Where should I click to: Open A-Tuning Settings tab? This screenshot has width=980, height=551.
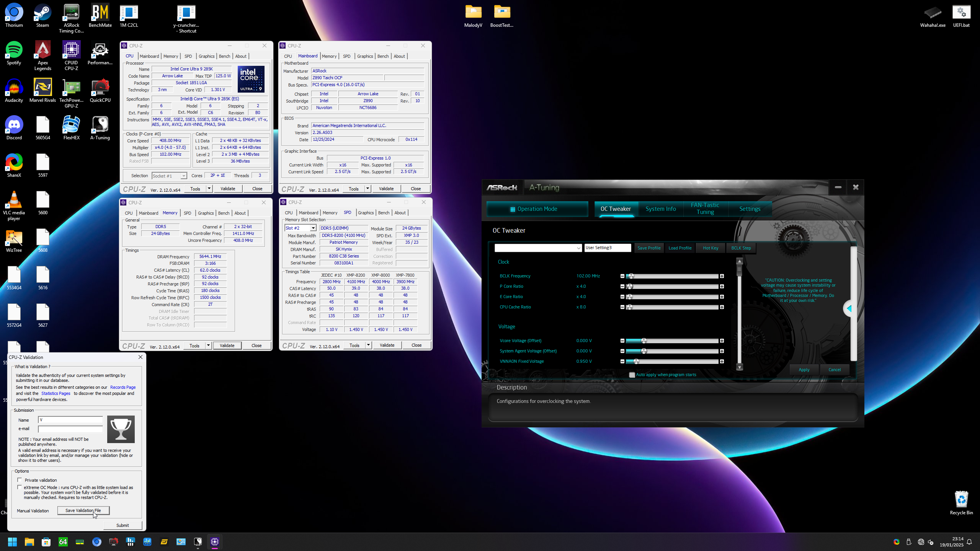pyautogui.click(x=750, y=209)
